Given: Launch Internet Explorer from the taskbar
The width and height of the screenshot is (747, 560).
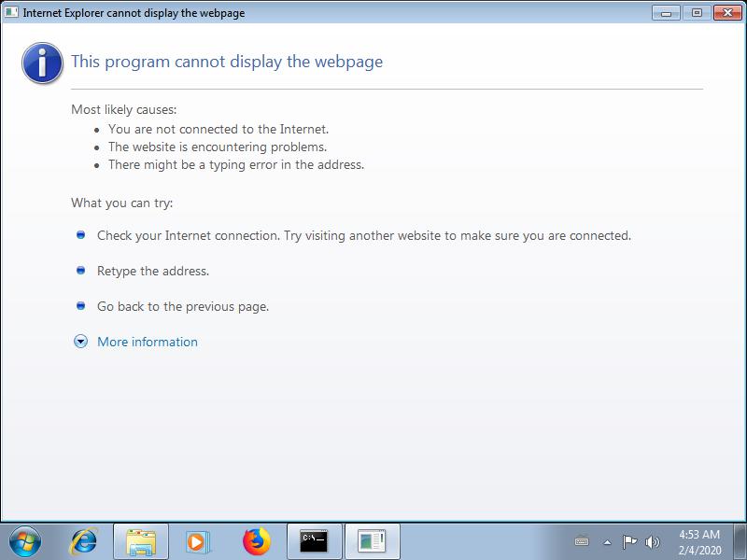Looking at the screenshot, I should [x=84, y=540].
